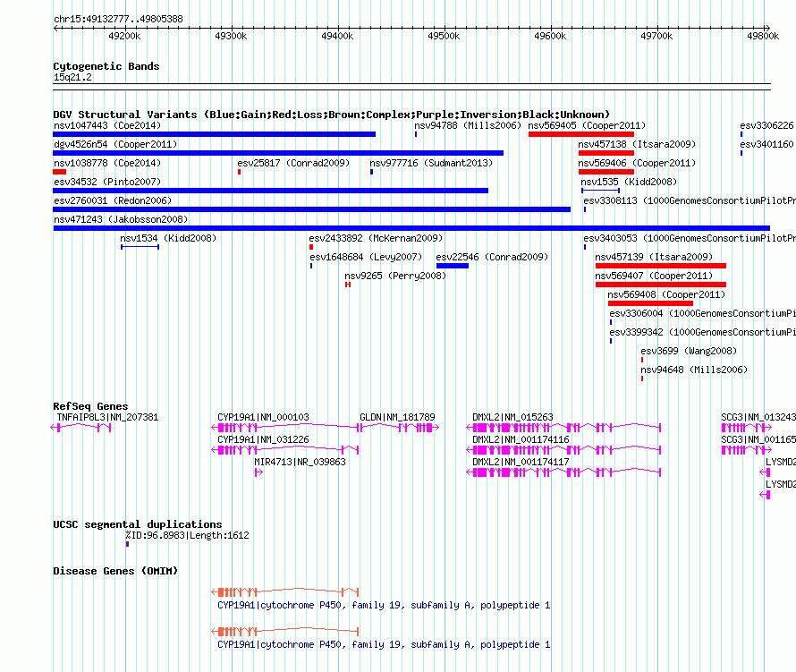This screenshot has height=672, width=796.
Task: Select the esv22546 (Conrad2009) blue bar
Action: tap(453, 266)
